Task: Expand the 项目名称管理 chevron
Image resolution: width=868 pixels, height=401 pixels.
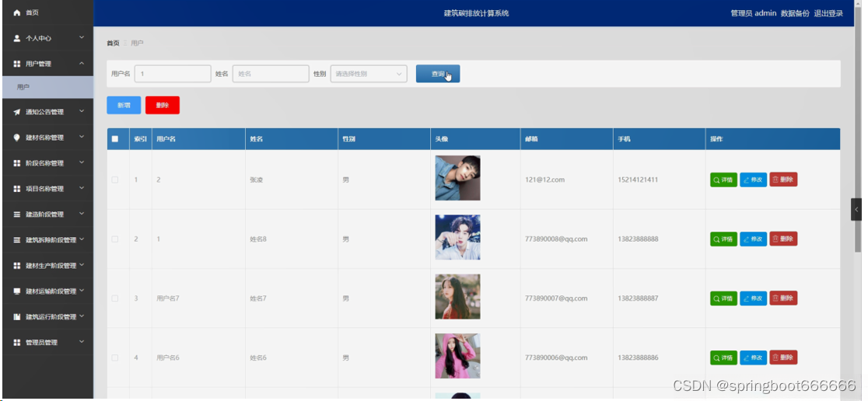Action: (82, 188)
